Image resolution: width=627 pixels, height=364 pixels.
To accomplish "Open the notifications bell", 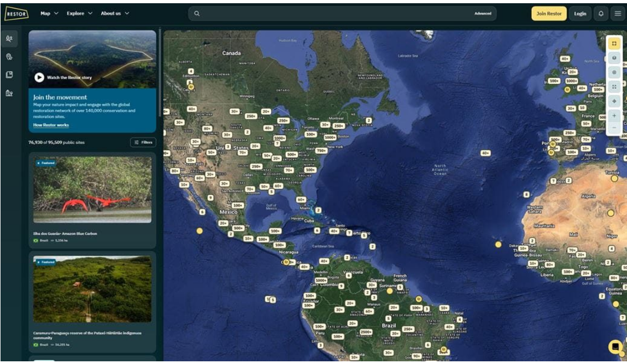I will click(601, 13).
